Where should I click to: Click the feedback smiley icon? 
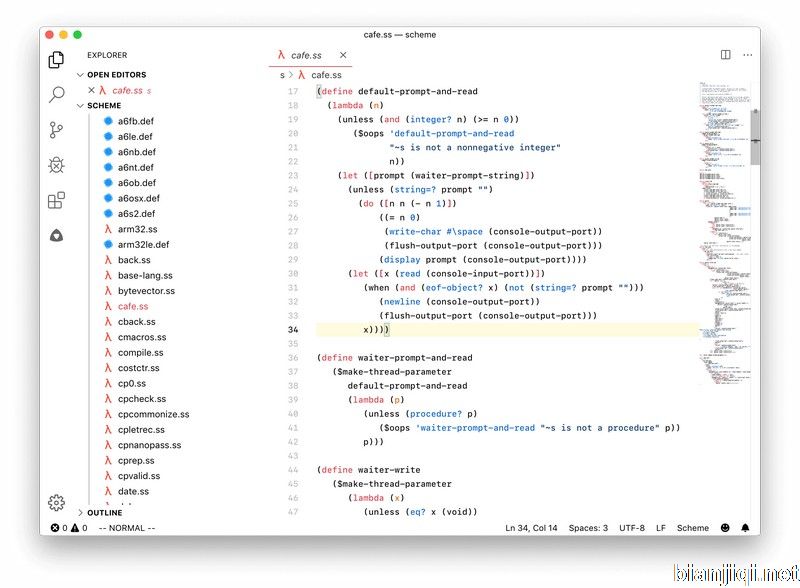tap(725, 528)
